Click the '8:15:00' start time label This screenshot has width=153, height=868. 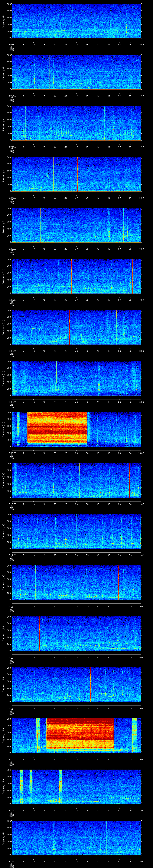pyautogui.click(x=12, y=759)
